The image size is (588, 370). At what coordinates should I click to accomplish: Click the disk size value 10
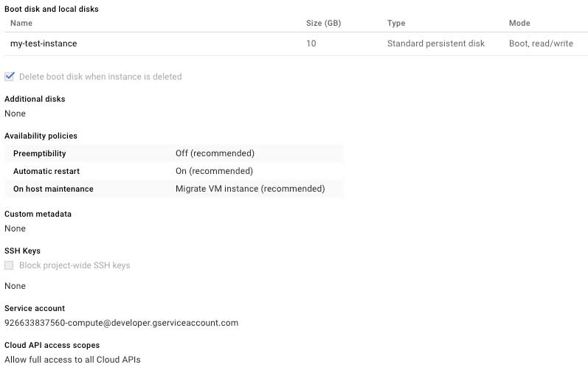point(311,43)
